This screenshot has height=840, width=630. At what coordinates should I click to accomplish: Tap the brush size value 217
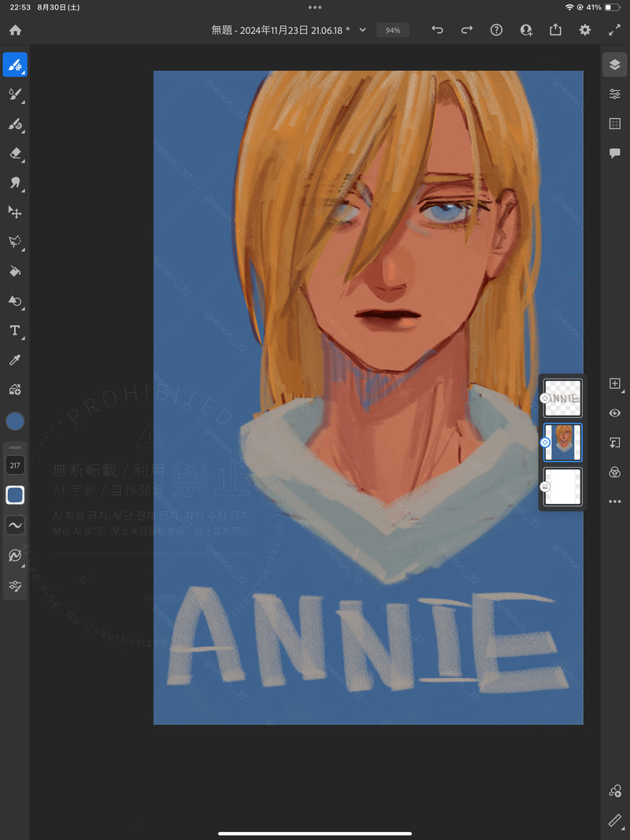[15, 465]
